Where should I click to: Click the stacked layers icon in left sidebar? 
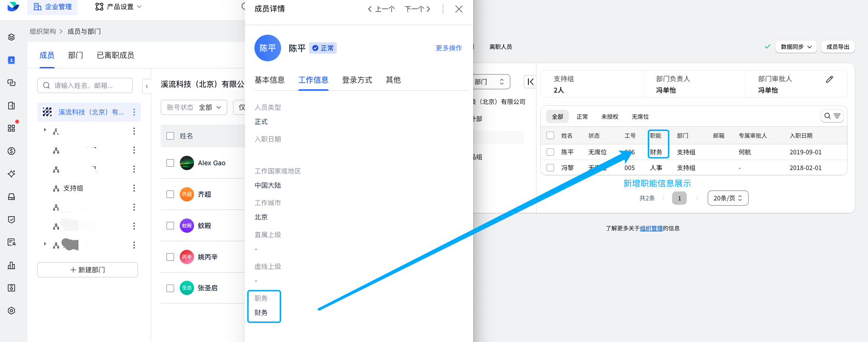point(11,37)
